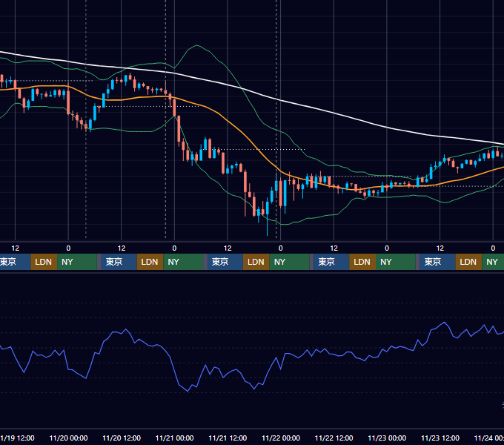Select the 11/21 12:00 axis label
The width and height of the screenshot is (504, 445).
(228, 438)
